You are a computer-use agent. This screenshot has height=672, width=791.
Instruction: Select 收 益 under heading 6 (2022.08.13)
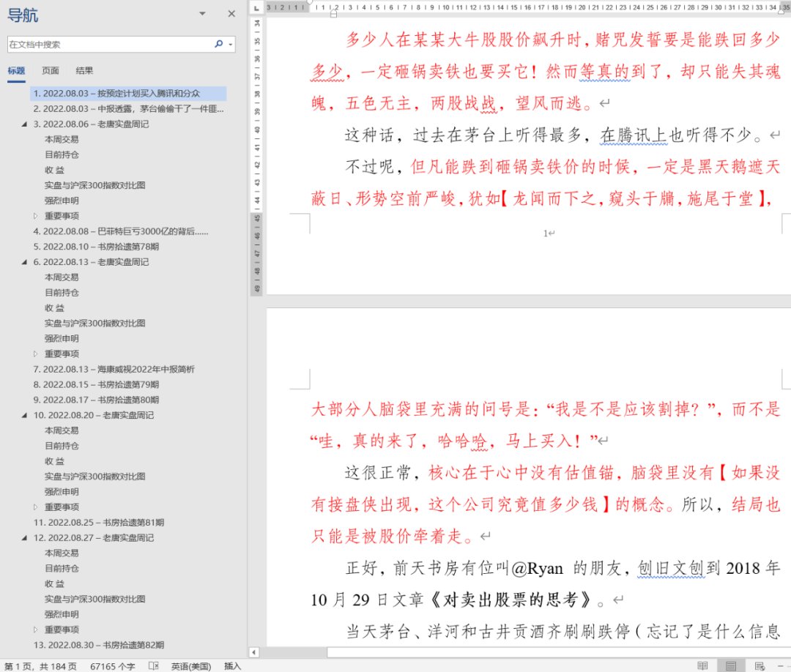click(x=54, y=308)
